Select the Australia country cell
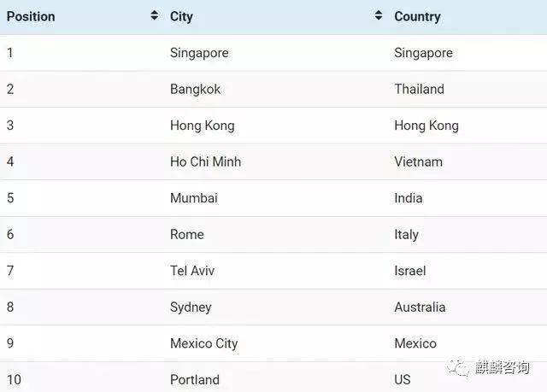The width and height of the screenshot is (547, 392). pos(420,307)
